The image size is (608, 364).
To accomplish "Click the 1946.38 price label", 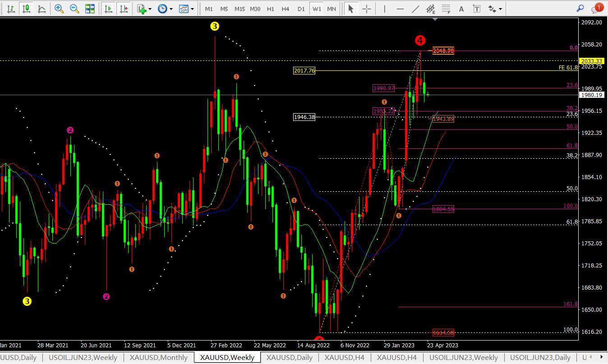I will tap(304, 117).
